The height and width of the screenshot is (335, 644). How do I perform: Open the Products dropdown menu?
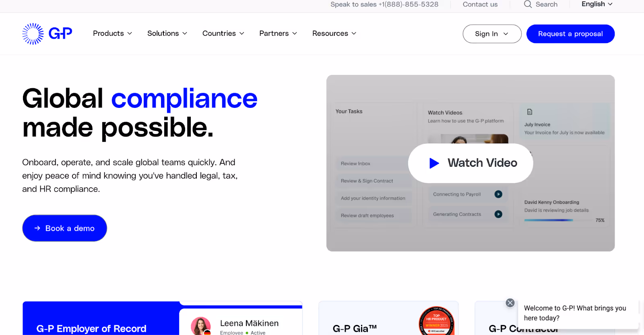coord(112,33)
